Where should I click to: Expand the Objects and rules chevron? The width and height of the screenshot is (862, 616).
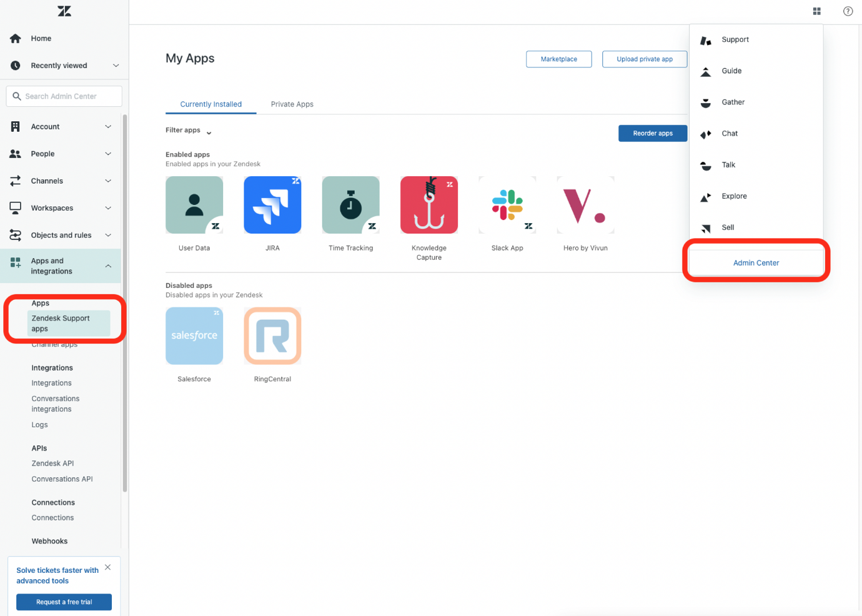tap(108, 236)
